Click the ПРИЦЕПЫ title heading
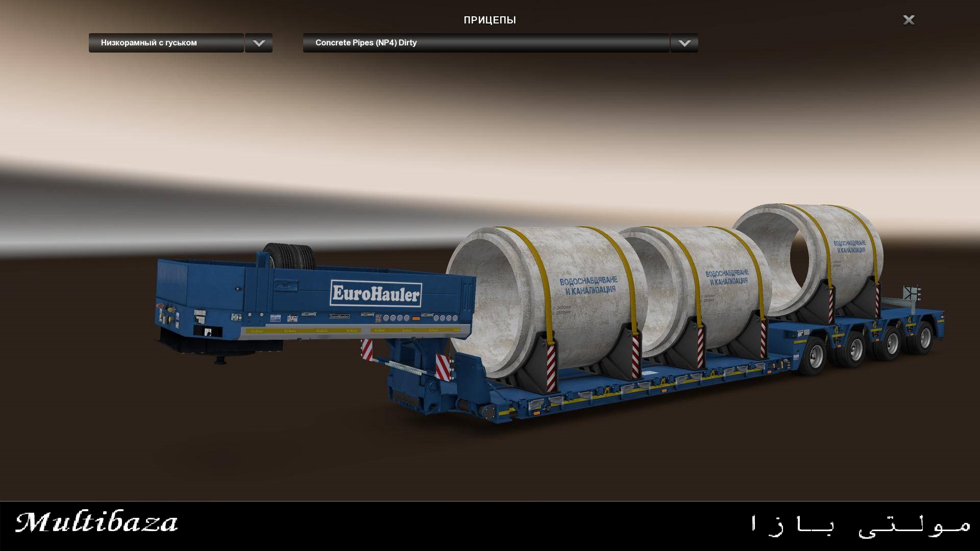This screenshot has width=980, height=551. [x=489, y=20]
